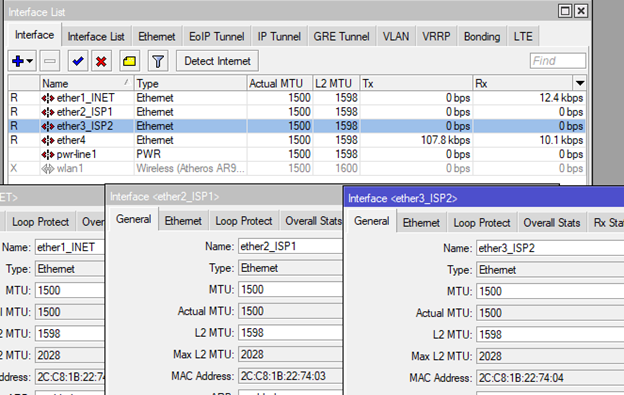Sort by the Rx column header

pyautogui.click(x=523, y=84)
